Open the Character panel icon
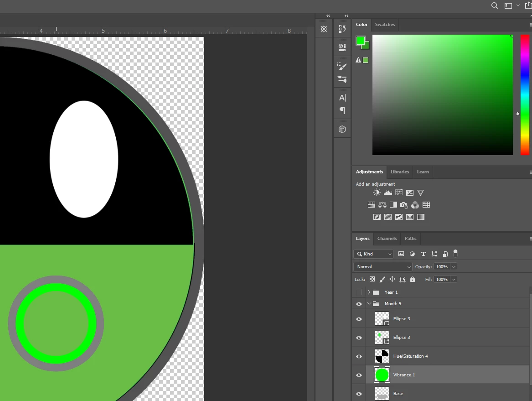The height and width of the screenshot is (401, 532). 342,98
